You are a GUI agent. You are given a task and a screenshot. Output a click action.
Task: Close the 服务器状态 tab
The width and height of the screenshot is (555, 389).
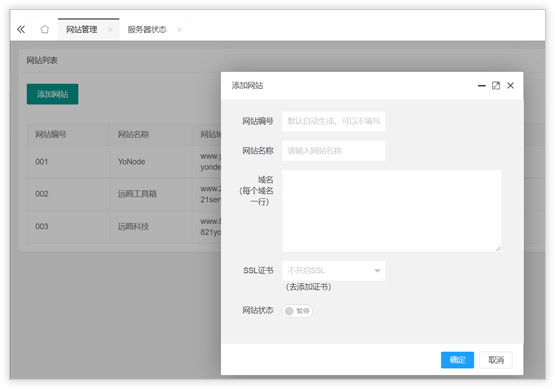(179, 30)
